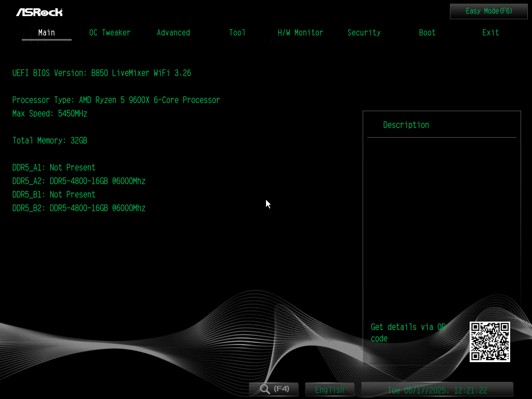The height and width of the screenshot is (399, 532).
Task: Click DDR5_B2 memory slot row
Action: tap(79, 208)
